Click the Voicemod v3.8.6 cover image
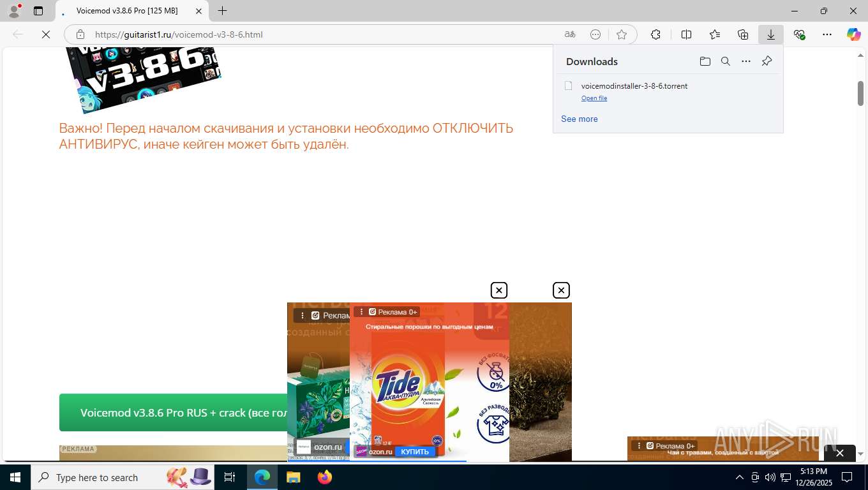The image size is (868, 490). (144, 80)
